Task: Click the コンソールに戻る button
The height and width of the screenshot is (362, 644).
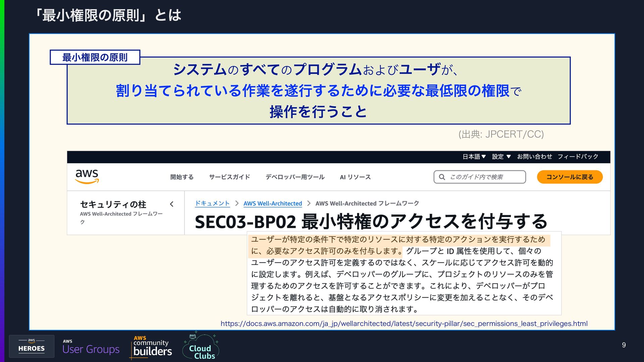Action: point(570,177)
